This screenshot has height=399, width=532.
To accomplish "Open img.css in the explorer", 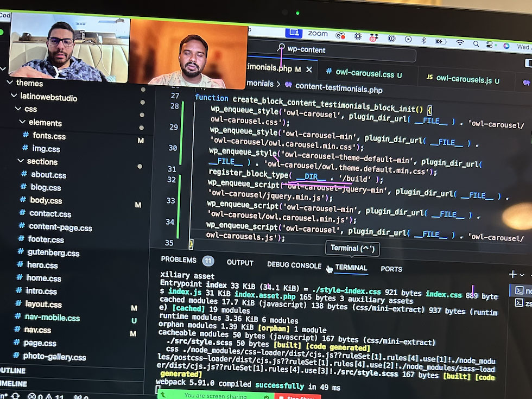I will point(46,149).
